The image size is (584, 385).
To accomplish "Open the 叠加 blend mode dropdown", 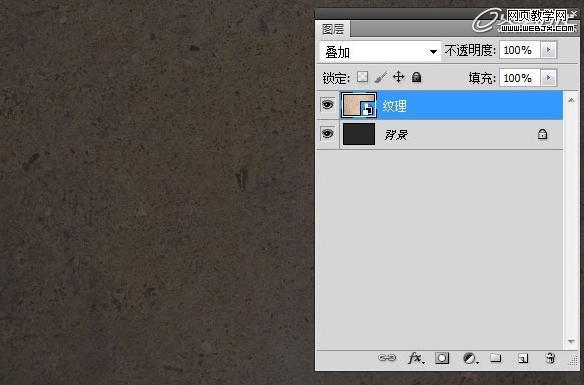I will pos(380,51).
